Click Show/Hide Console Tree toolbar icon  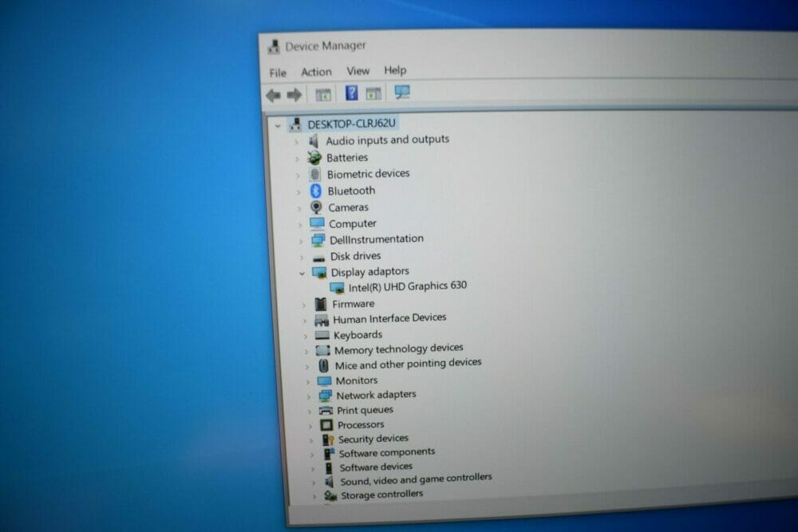click(322, 95)
